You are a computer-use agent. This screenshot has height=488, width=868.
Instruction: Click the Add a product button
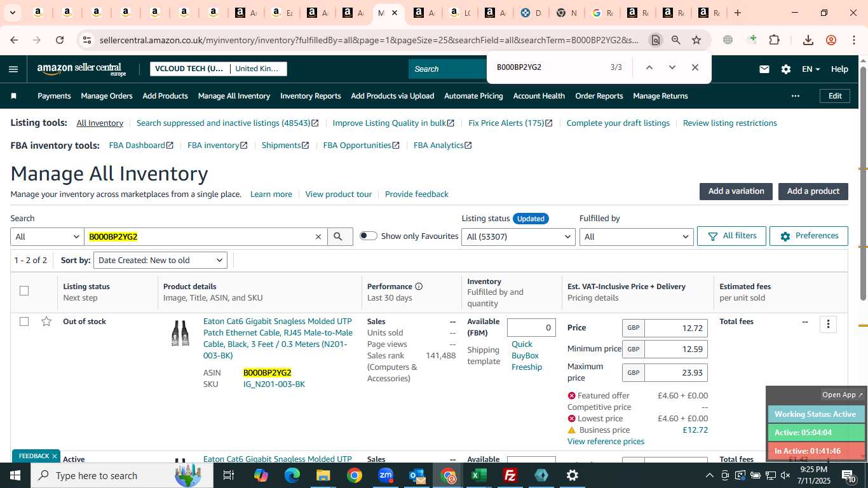[813, 191]
